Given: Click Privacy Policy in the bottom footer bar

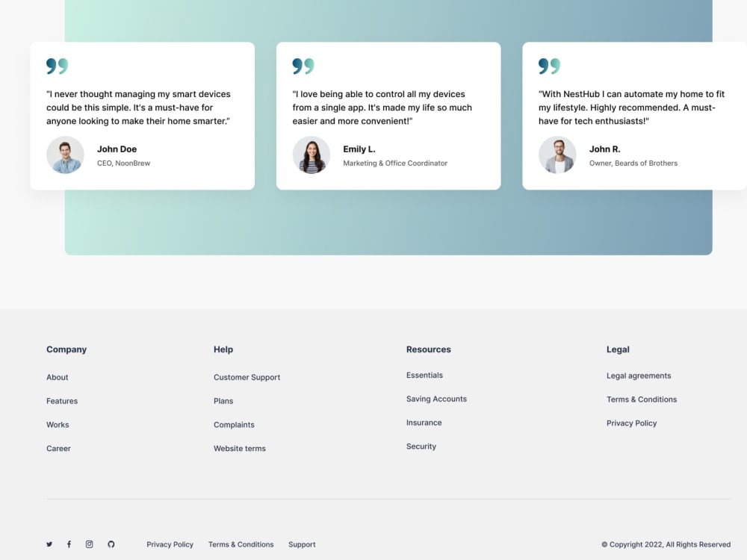Looking at the screenshot, I should (x=170, y=544).
